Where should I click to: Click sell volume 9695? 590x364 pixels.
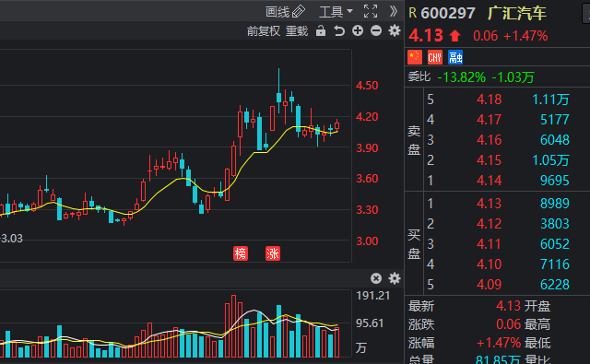click(x=555, y=181)
